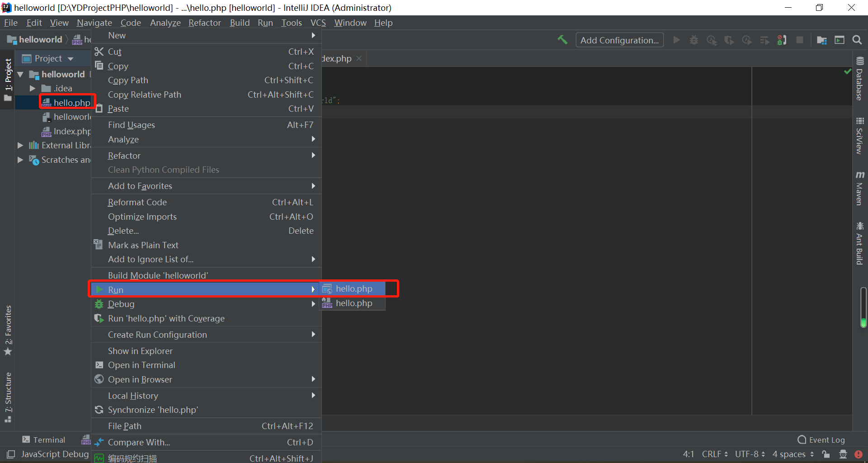Choose Run 'hello.php' with Coverage

pyautogui.click(x=206, y=318)
